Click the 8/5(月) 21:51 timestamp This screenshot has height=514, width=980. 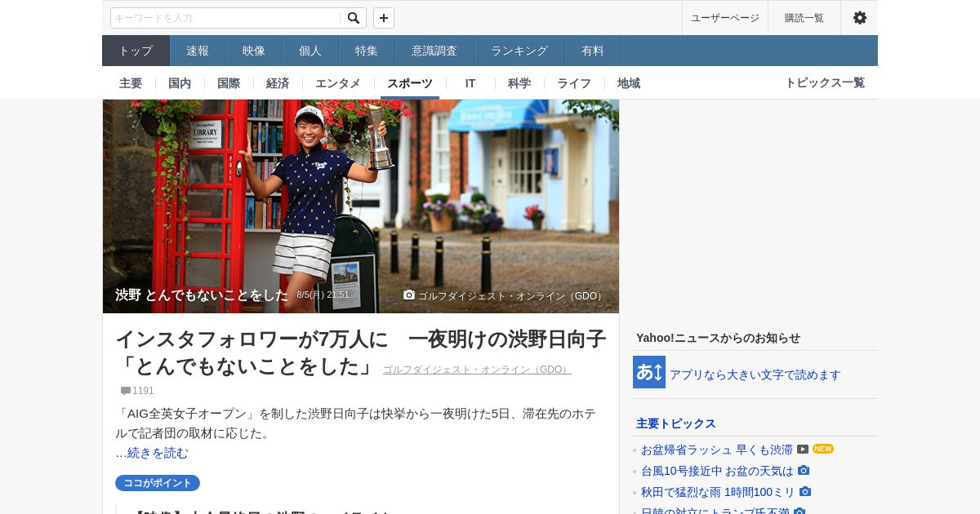point(323,295)
